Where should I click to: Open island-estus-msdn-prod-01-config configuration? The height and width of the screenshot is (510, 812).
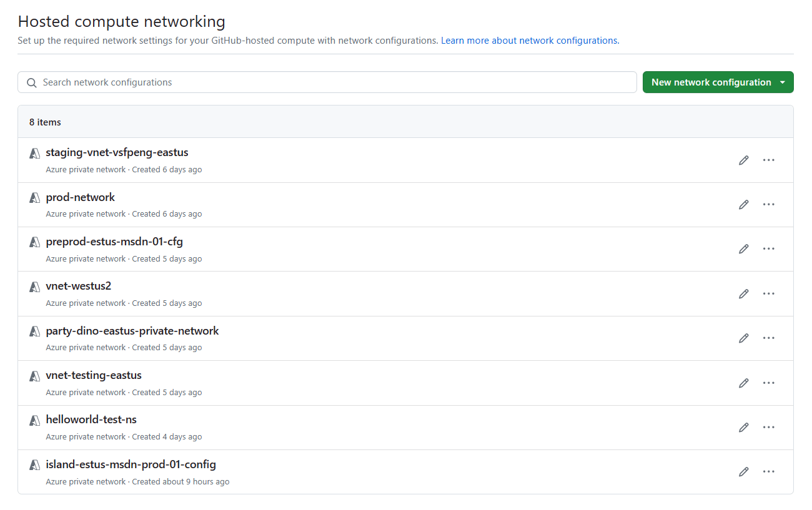[131, 464]
